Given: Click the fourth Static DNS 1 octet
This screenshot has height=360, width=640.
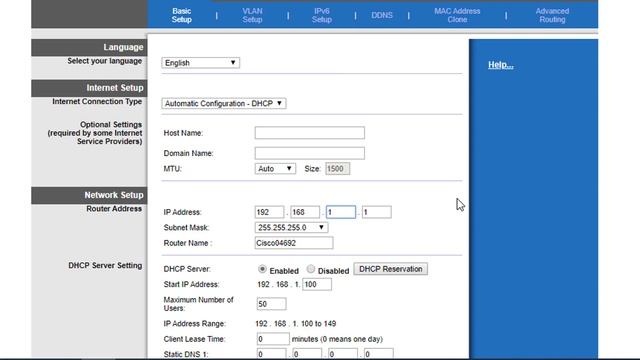Looking at the screenshot, I should click(379, 354).
